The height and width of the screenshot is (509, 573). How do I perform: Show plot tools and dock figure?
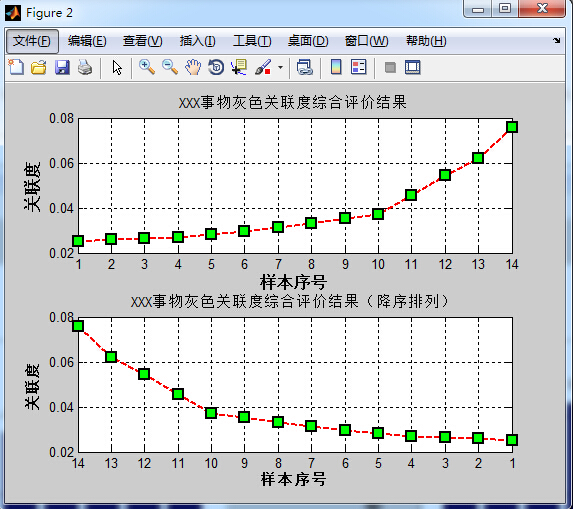tap(413, 68)
